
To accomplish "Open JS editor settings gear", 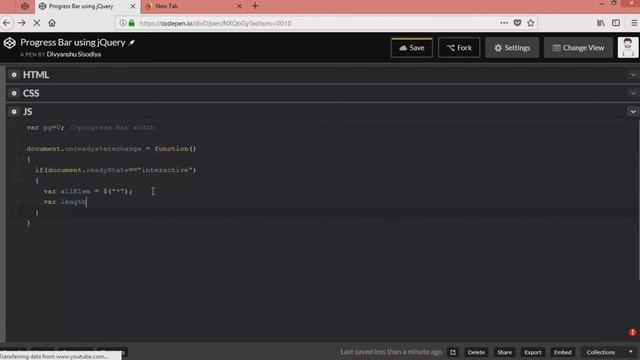I will tap(14, 111).
